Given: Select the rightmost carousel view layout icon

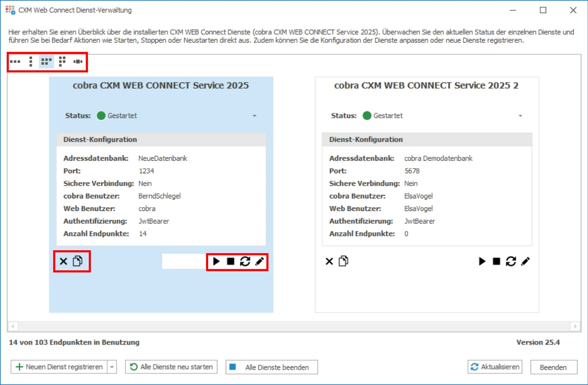Looking at the screenshot, I should [x=78, y=61].
